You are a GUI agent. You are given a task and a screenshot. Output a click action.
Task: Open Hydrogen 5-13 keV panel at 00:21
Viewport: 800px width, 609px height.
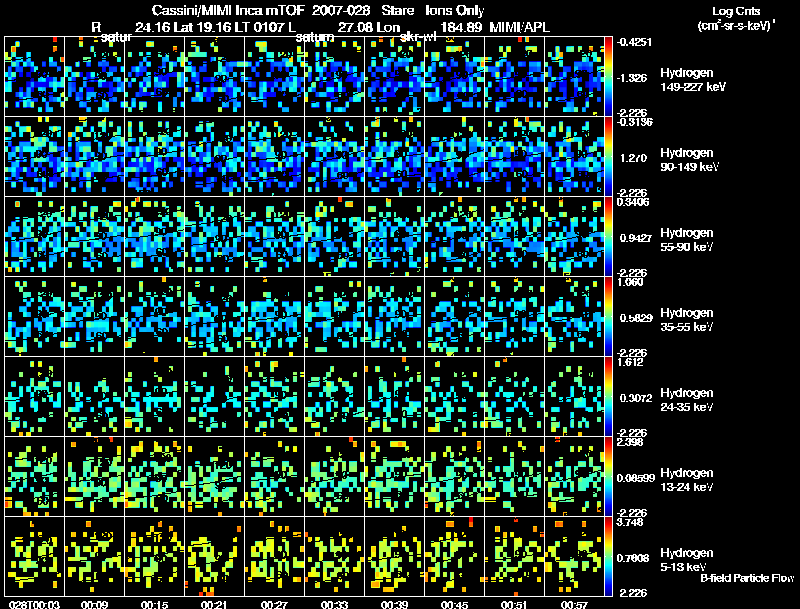215,556
